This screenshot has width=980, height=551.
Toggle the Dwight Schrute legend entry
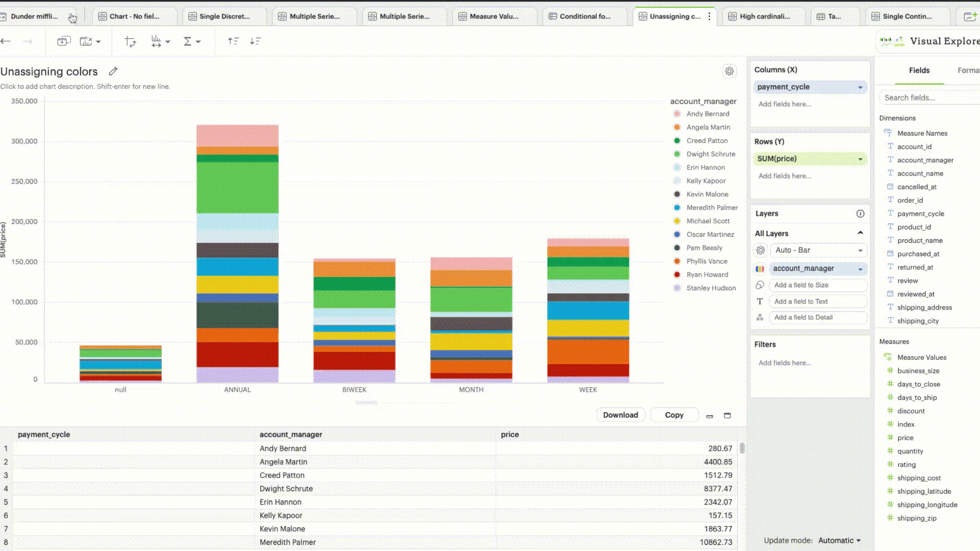710,154
